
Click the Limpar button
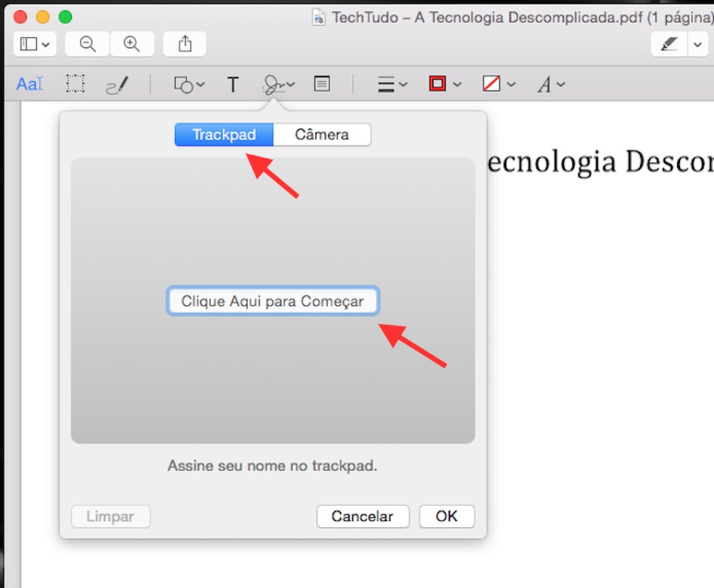pyautogui.click(x=110, y=516)
